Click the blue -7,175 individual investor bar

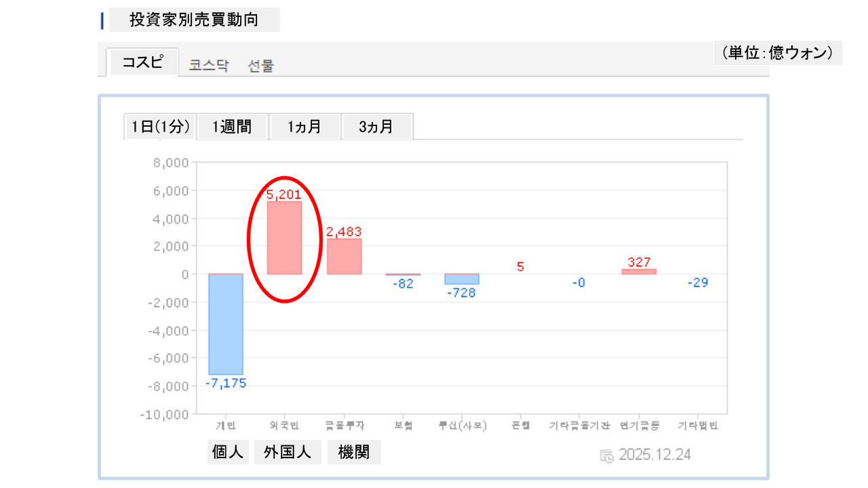click(225, 324)
